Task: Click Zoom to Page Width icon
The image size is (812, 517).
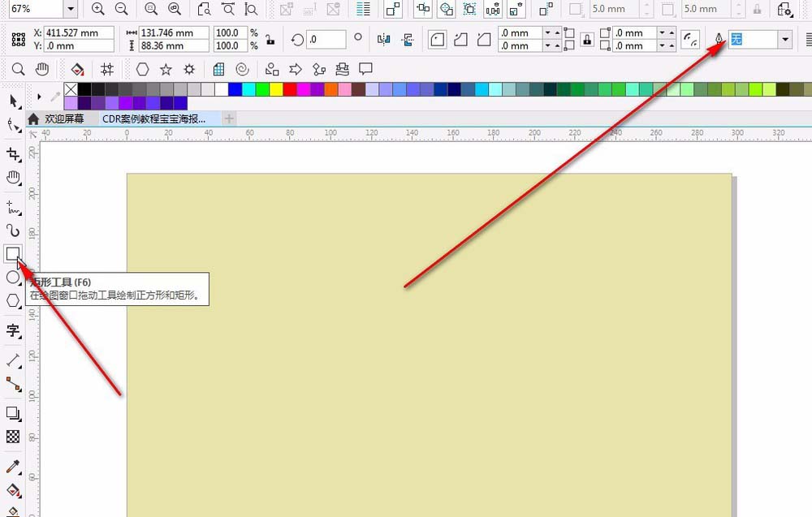Action: tap(228, 9)
